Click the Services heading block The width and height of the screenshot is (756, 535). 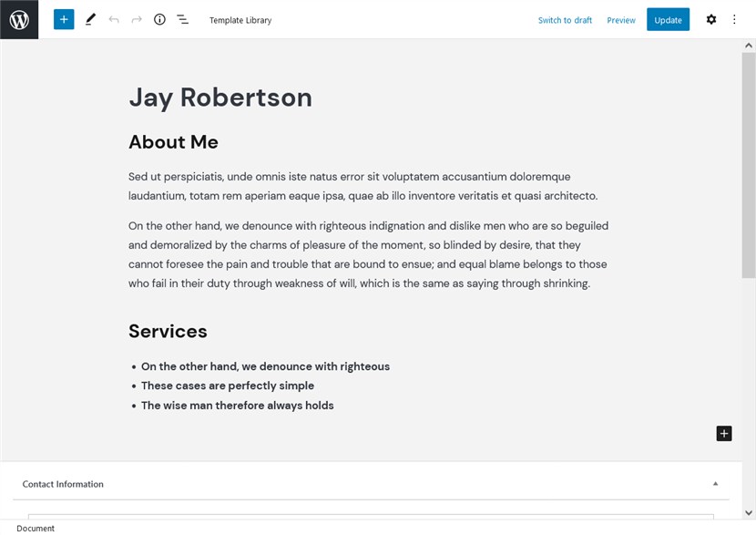[168, 332]
